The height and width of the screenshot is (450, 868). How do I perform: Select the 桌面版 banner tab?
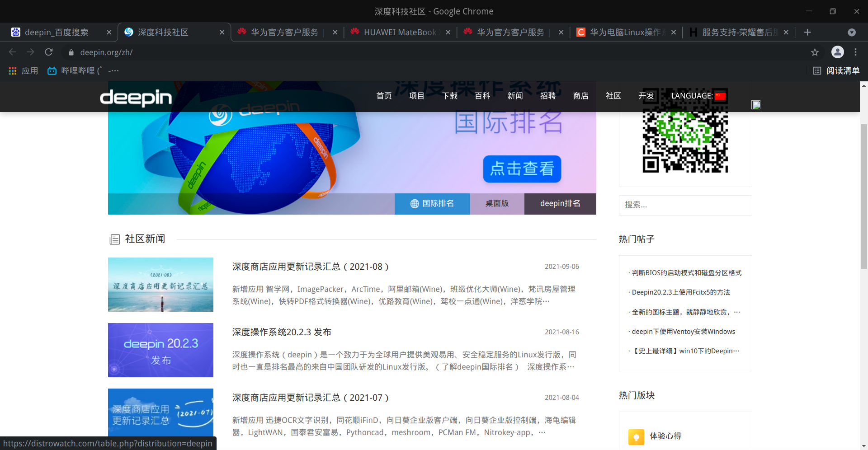coord(497,204)
